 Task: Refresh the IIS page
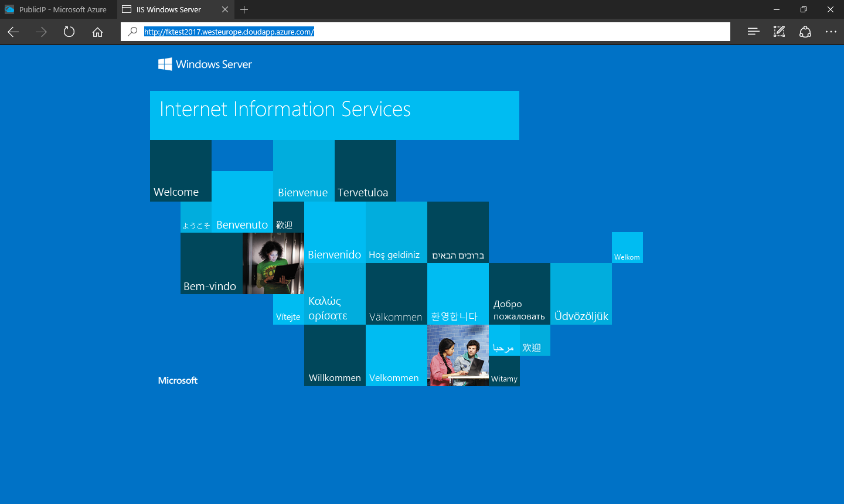[x=69, y=32]
